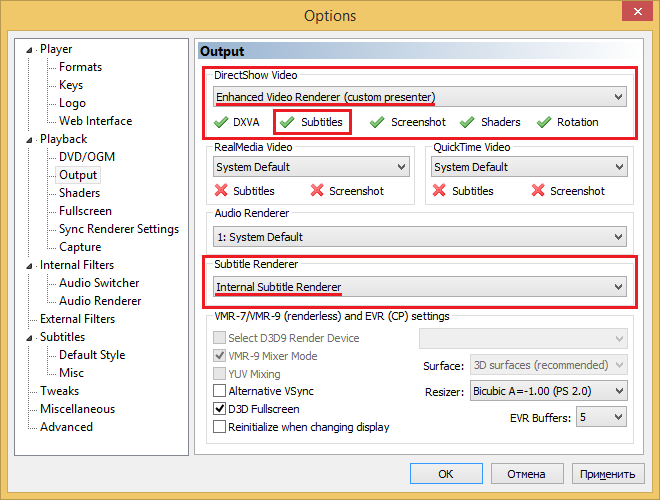The height and width of the screenshot is (500, 660).
Task: Open Default Style under Subtitles
Action: 92,355
